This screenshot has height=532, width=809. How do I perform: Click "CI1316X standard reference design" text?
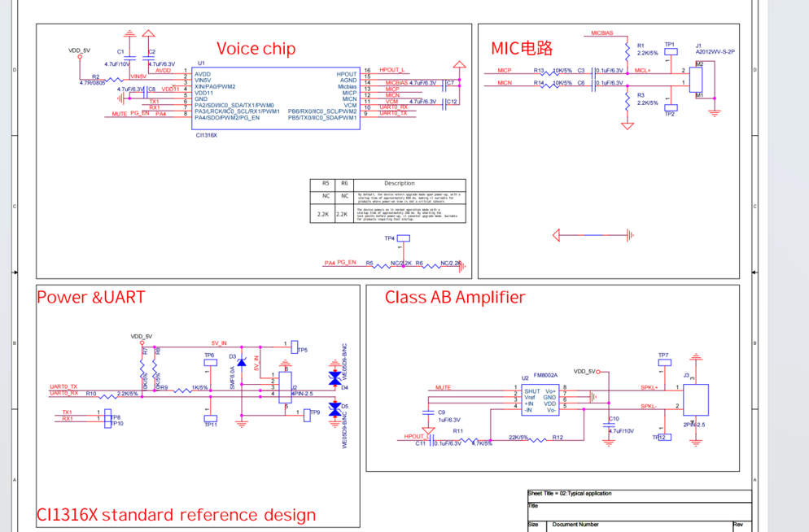[176, 515]
